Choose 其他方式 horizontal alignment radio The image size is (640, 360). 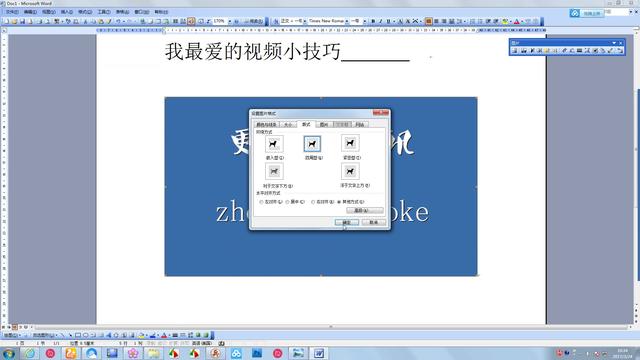click(x=339, y=202)
